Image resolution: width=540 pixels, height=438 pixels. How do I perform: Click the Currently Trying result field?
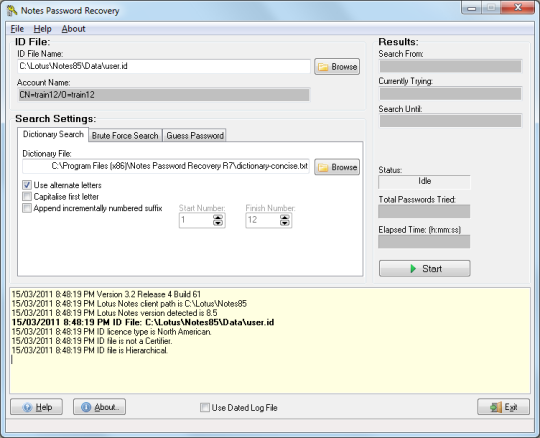click(x=450, y=94)
